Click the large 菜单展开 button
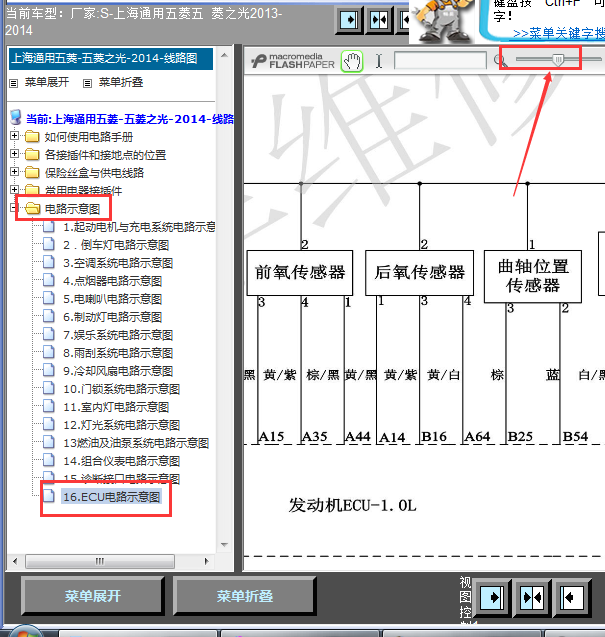 click(x=93, y=596)
